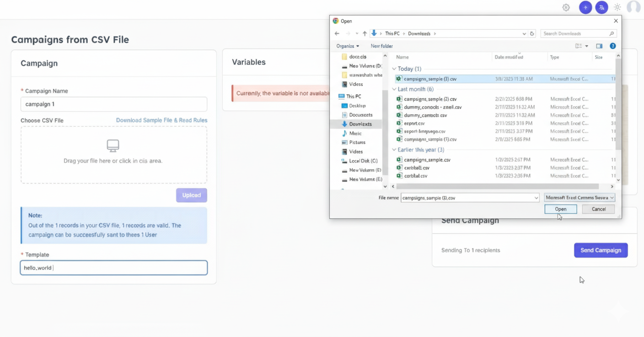Open the help icon in file dialog
The height and width of the screenshot is (337, 644).
(613, 46)
